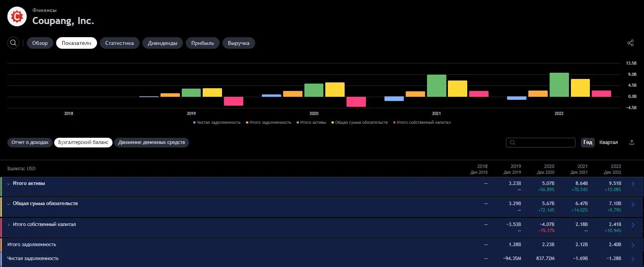The height and width of the screenshot is (267, 644).
Task: Select the Показатели tab
Action: [x=77, y=43]
